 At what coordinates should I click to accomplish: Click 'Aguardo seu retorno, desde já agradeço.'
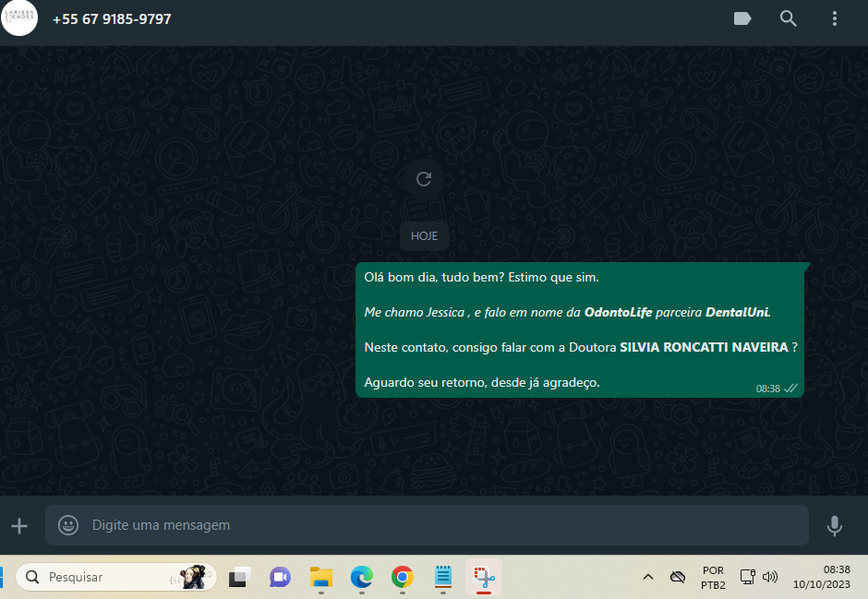tap(482, 382)
